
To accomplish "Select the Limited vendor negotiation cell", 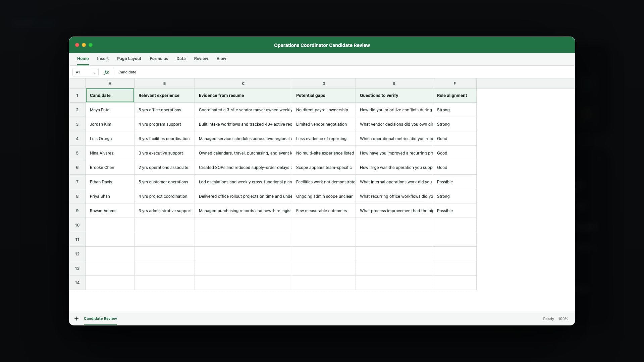I will click(324, 124).
